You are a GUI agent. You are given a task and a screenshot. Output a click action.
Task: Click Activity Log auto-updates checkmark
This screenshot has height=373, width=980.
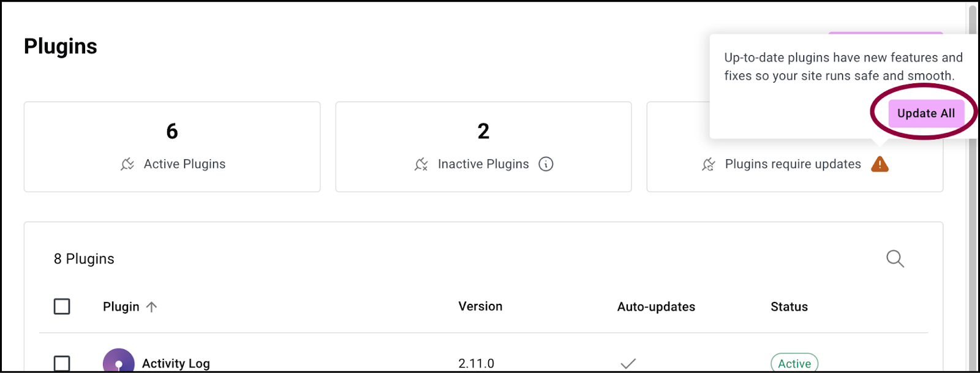click(x=628, y=363)
